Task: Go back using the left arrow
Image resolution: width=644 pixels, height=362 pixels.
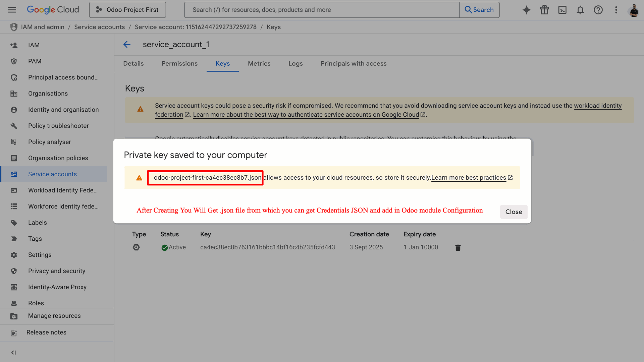Action: [127, 44]
